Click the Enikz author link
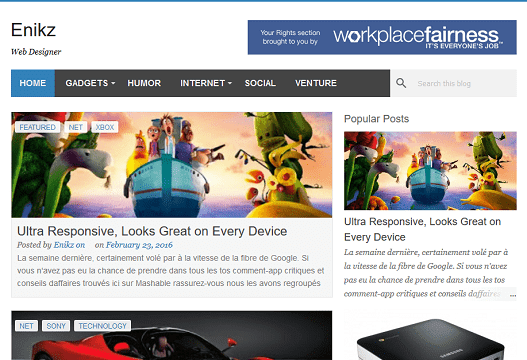The height and width of the screenshot is (360, 527). pyautogui.click(x=69, y=245)
